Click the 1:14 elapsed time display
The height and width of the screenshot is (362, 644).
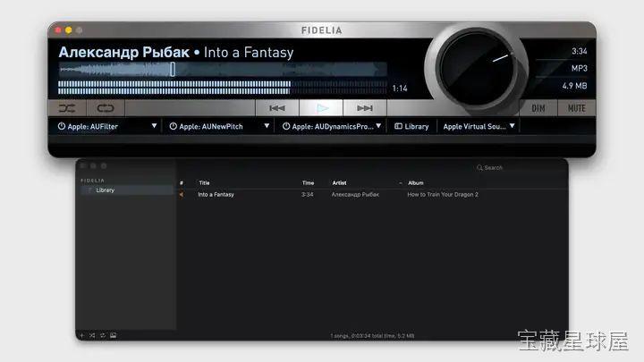pyautogui.click(x=400, y=88)
